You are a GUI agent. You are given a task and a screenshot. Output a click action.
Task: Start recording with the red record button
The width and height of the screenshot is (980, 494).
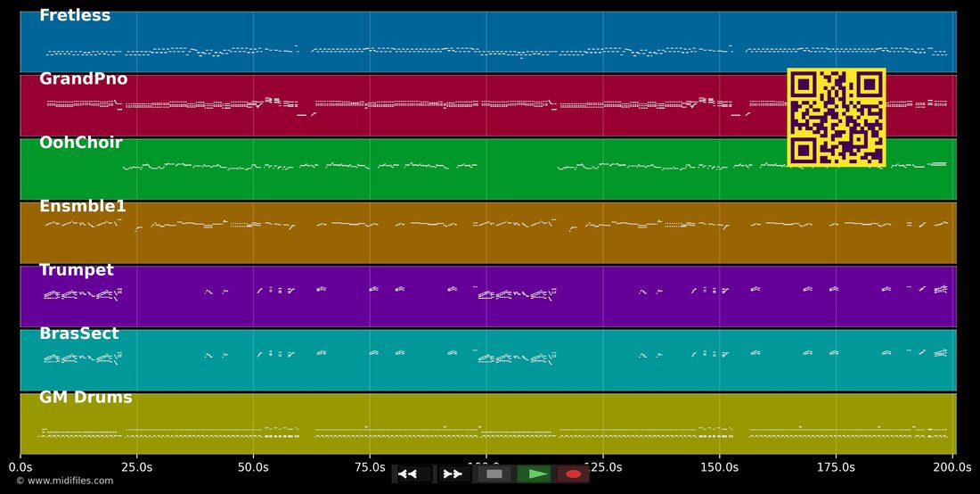[x=573, y=474]
